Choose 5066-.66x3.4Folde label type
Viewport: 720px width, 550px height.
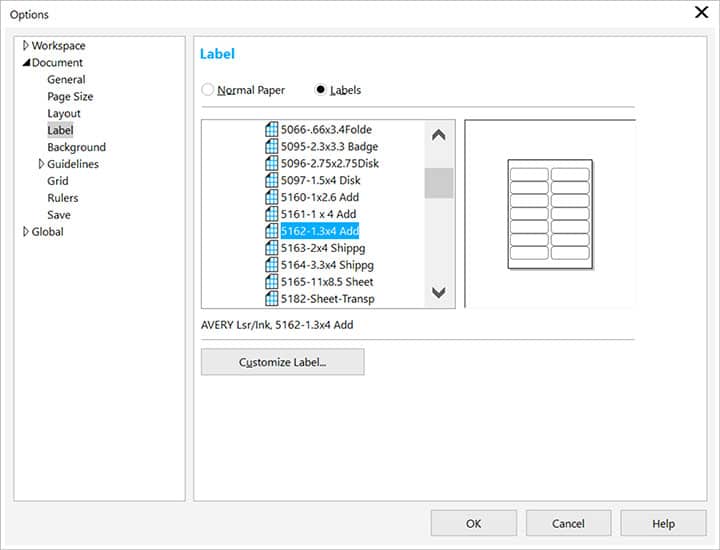pyautogui.click(x=326, y=129)
